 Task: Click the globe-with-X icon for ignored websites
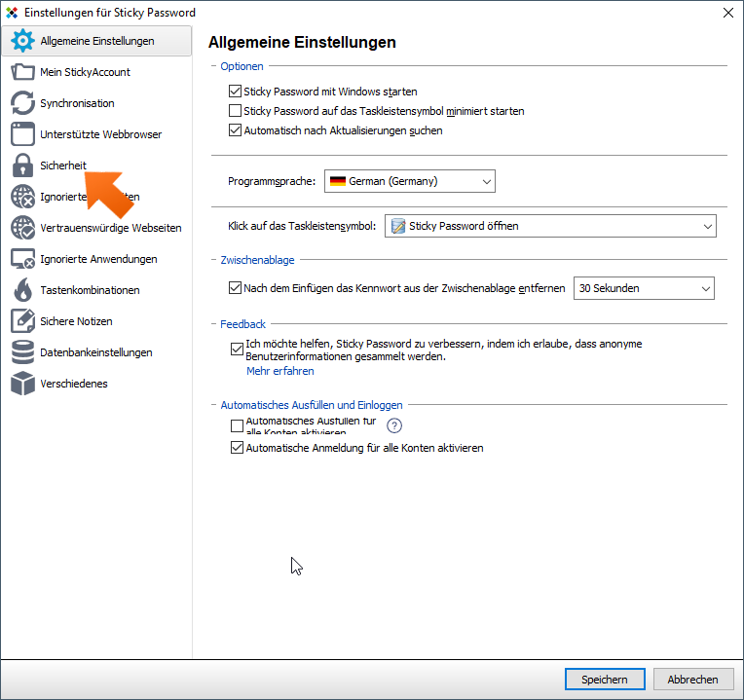click(x=22, y=197)
